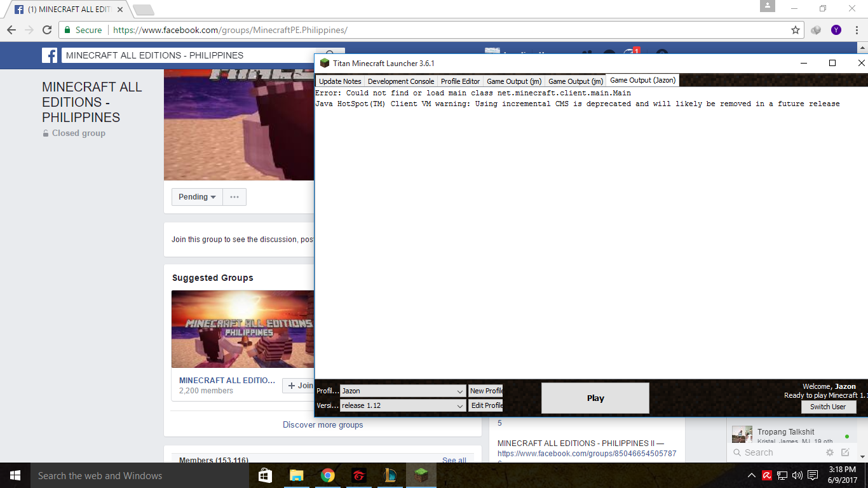Click the Windows Start button
The width and height of the screenshot is (868, 488).
pyautogui.click(x=15, y=475)
